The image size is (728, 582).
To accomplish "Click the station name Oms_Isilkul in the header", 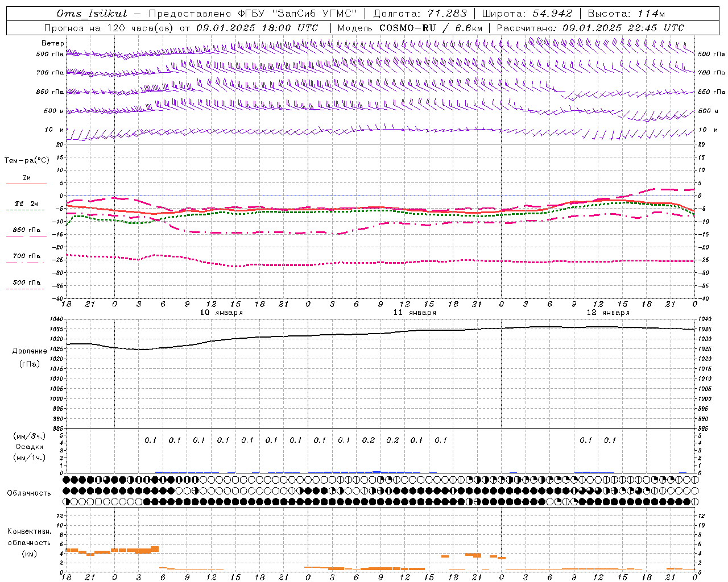I will point(92,14).
